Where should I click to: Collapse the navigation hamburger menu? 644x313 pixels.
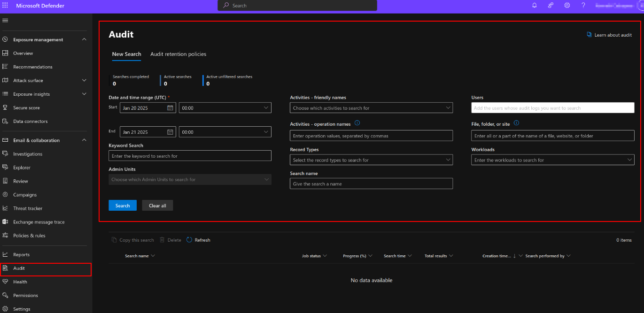click(5, 21)
